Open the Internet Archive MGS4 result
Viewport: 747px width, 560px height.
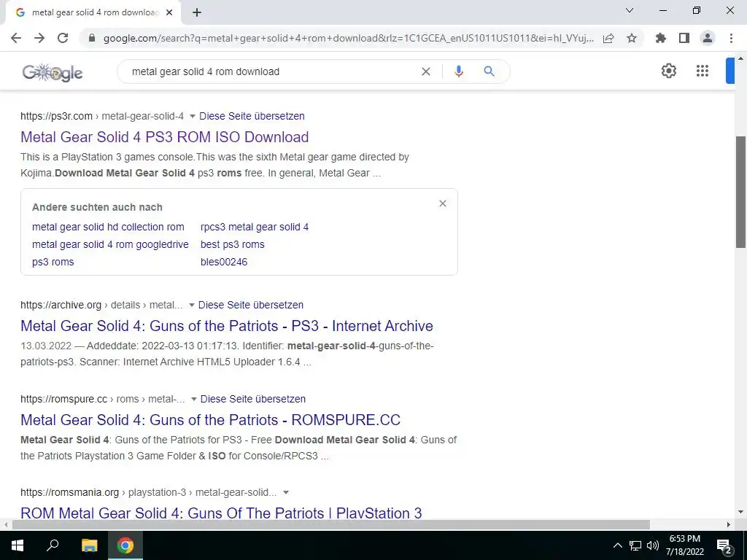pyautogui.click(x=227, y=326)
